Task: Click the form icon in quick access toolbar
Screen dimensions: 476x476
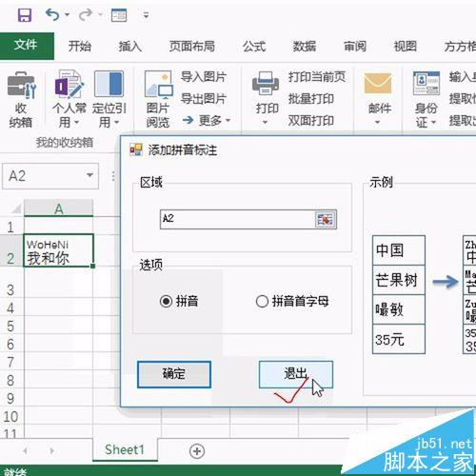Action: click(119, 15)
